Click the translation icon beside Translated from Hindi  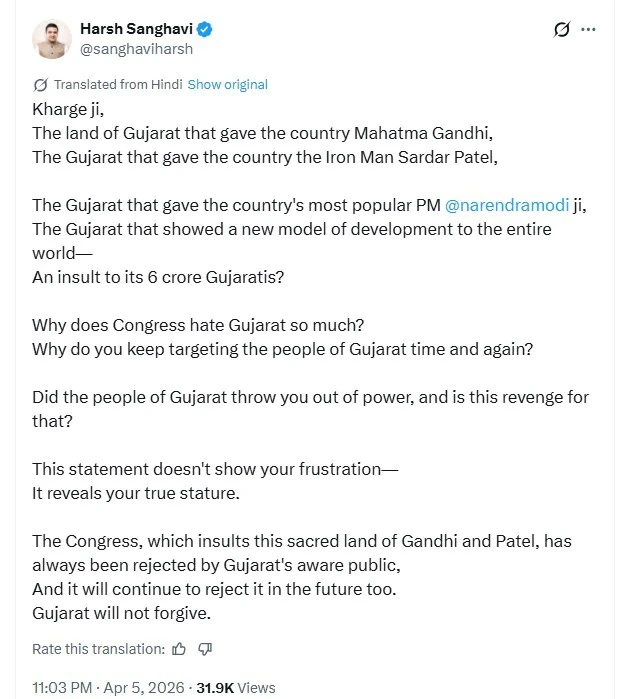pyautogui.click(x=40, y=85)
